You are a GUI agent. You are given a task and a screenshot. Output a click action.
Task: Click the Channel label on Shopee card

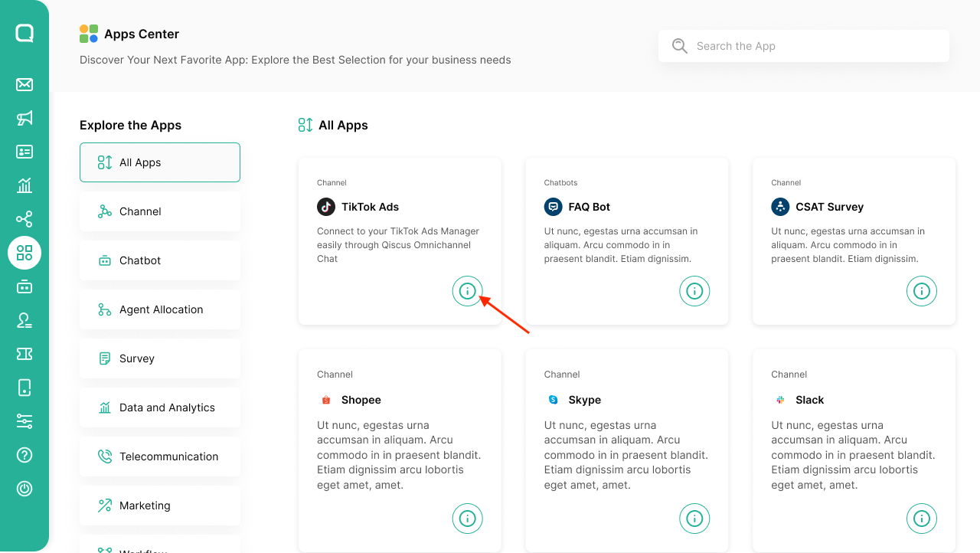coord(335,375)
